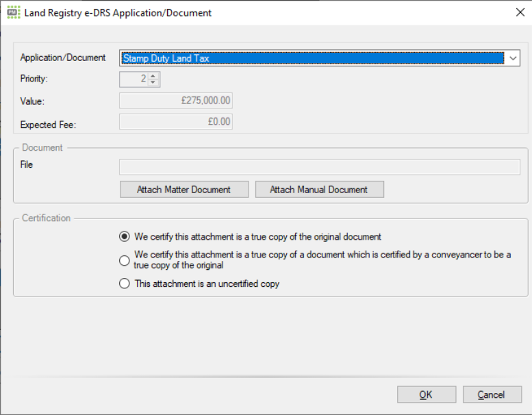Click the File path input field
532x415 pixels.
pyautogui.click(x=320, y=167)
